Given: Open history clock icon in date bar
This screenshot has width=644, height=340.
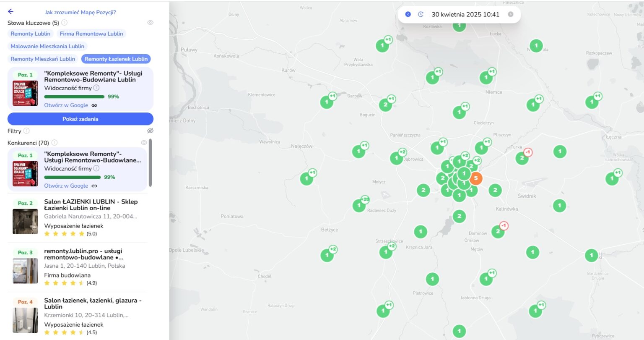Looking at the screenshot, I should coord(421,14).
